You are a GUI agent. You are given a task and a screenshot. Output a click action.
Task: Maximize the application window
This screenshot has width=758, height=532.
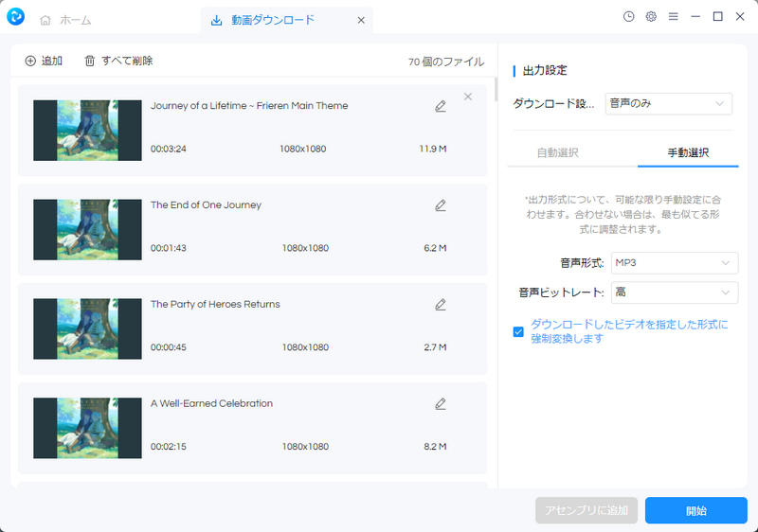[x=718, y=16]
